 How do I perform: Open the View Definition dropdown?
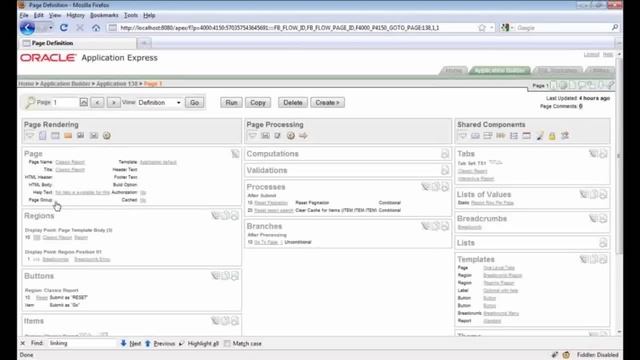click(x=160, y=102)
